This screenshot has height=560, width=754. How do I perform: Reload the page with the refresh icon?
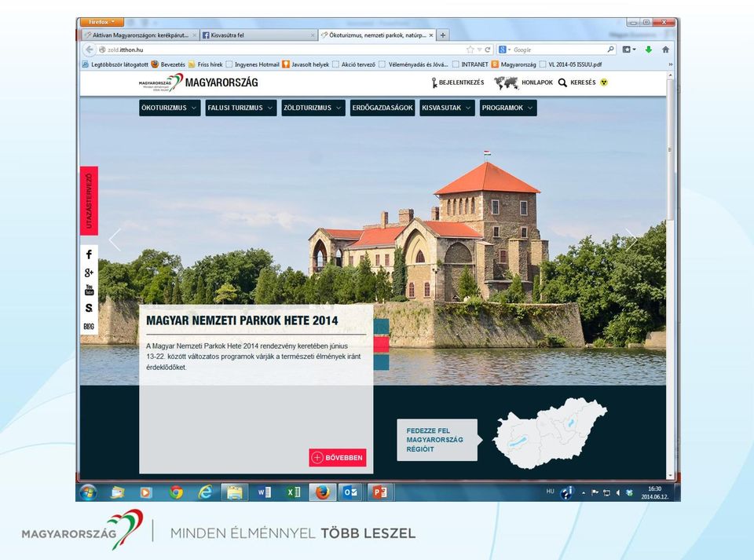pos(488,49)
